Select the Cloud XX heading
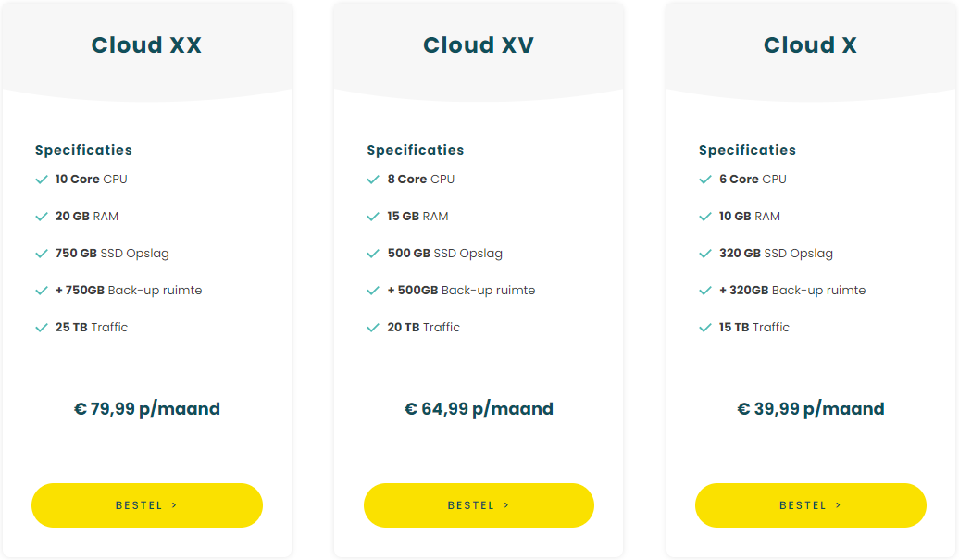Image resolution: width=959 pixels, height=560 pixels. (x=146, y=45)
